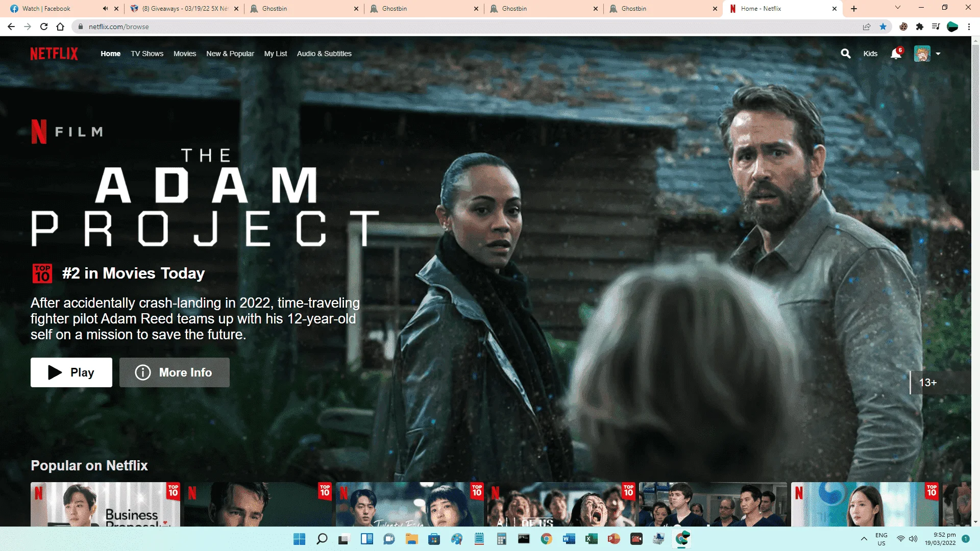980x551 pixels.
Task: Go forward in browser history
Action: click(28, 27)
